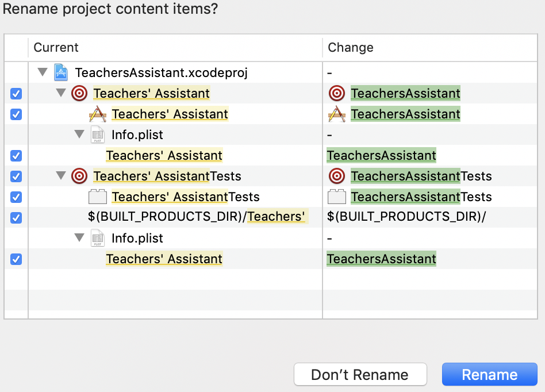Toggle the checkbox for Teachers' AssistantTests target
This screenshot has height=392, width=545.
click(x=16, y=176)
